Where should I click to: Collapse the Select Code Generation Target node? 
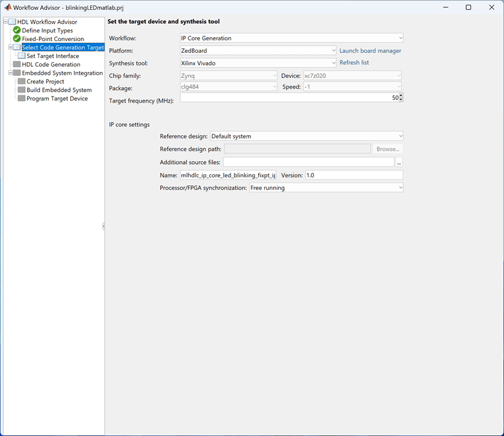(10, 48)
